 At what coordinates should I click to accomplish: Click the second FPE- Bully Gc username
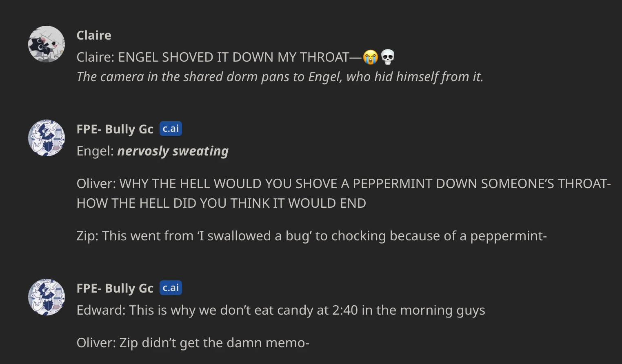(x=115, y=288)
